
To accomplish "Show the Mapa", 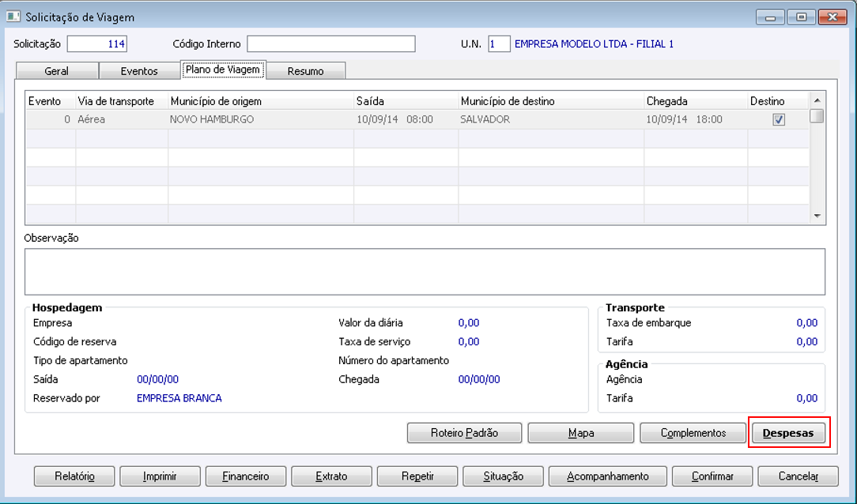I will [580, 433].
